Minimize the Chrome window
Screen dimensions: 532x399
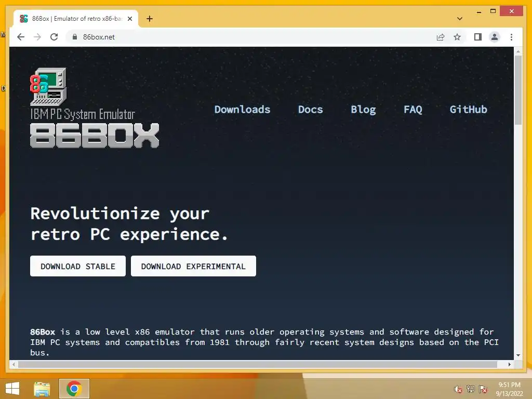click(478, 11)
